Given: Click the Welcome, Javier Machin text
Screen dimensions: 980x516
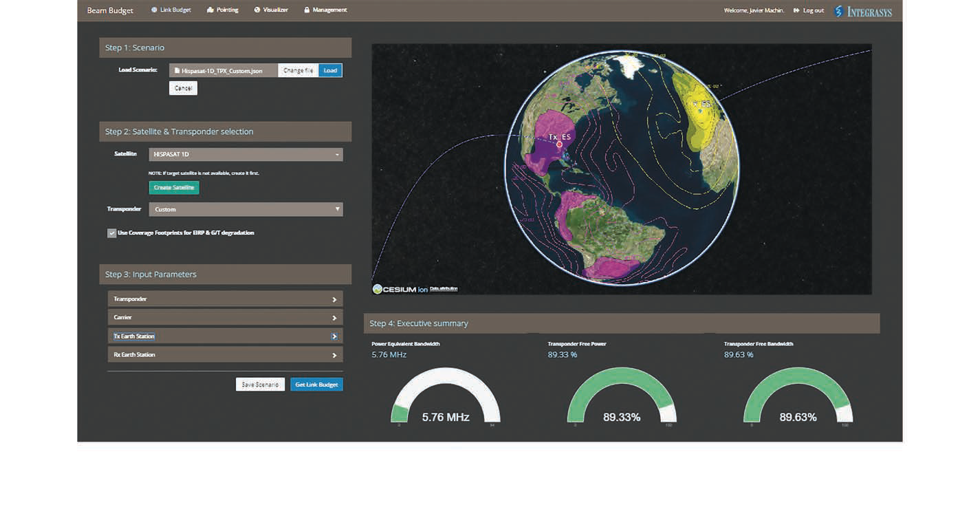Looking at the screenshot, I should pos(754,10).
